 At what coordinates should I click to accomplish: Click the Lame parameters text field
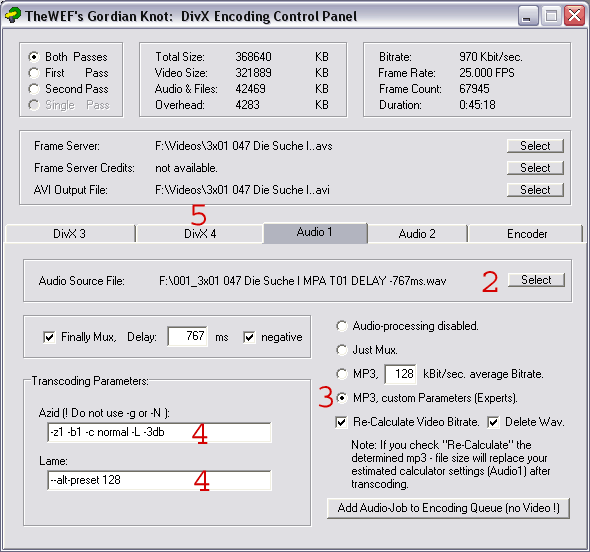tap(159, 480)
